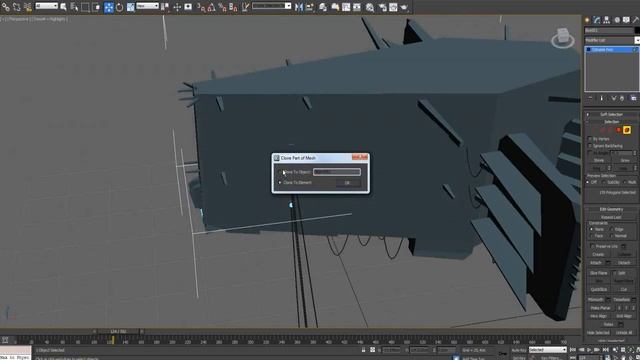Open the Motion command panel tab
Viewport: 640px width, 360px height.
click(617, 20)
